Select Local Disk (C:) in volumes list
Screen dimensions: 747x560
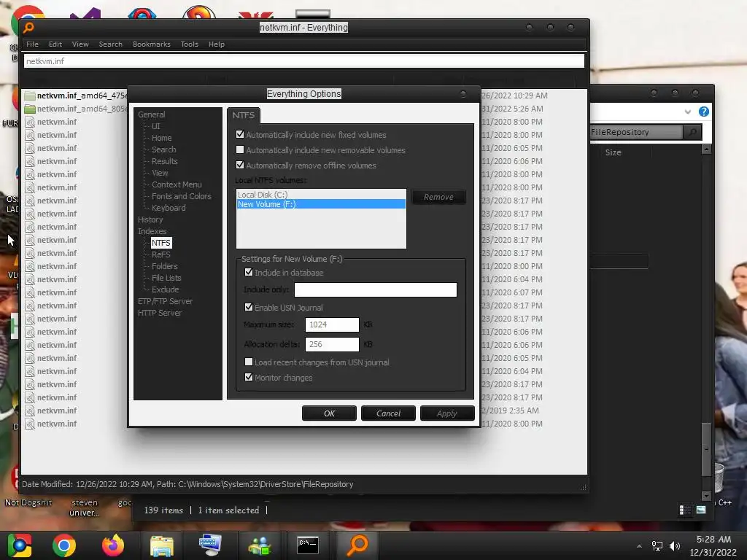pyautogui.click(x=321, y=195)
